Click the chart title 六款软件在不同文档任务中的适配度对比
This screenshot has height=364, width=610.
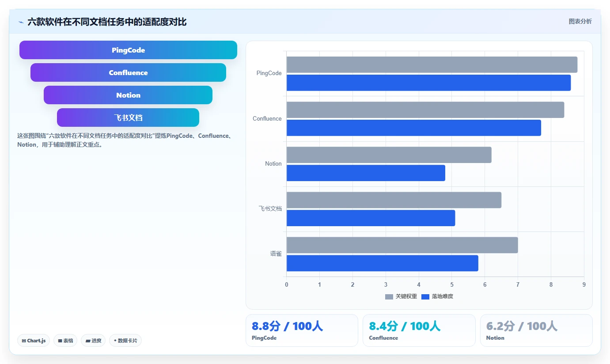click(x=107, y=22)
